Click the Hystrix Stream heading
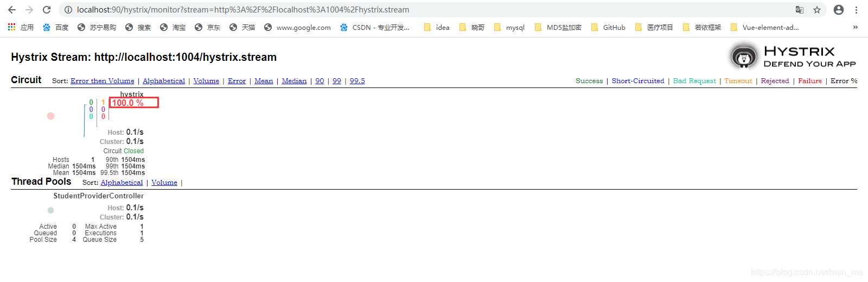The width and height of the screenshot is (868, 282). click(144, 57)
